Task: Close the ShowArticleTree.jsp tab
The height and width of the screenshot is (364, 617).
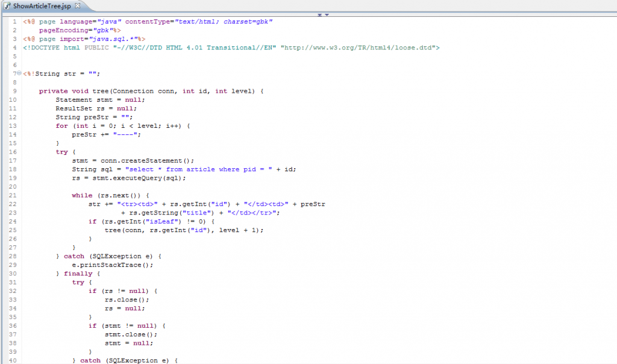Action: (x=78, y=5)
